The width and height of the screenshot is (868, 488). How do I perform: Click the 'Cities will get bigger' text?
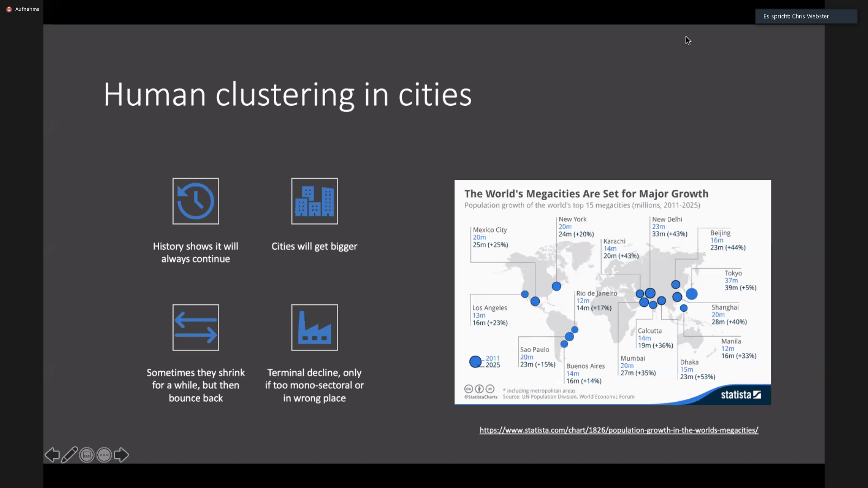314,246
